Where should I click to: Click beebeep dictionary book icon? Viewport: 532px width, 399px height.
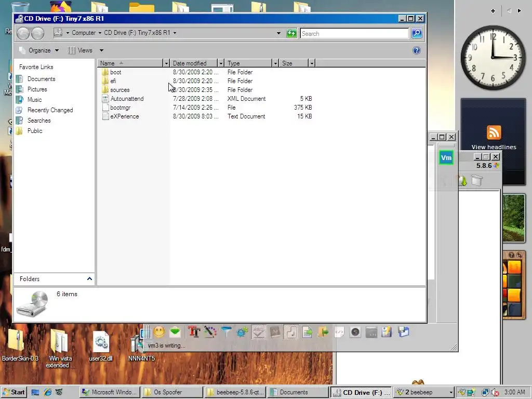click(275, 332)
